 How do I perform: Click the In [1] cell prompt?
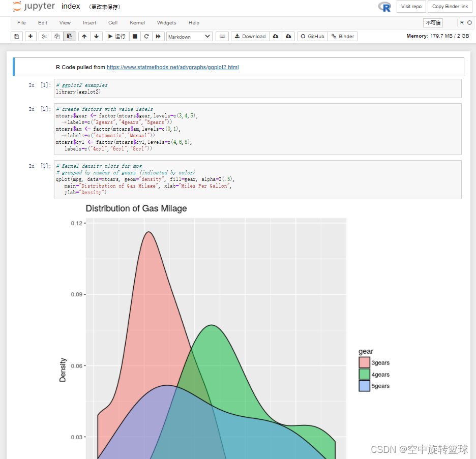pyautogui.click(x=40, y=85)
